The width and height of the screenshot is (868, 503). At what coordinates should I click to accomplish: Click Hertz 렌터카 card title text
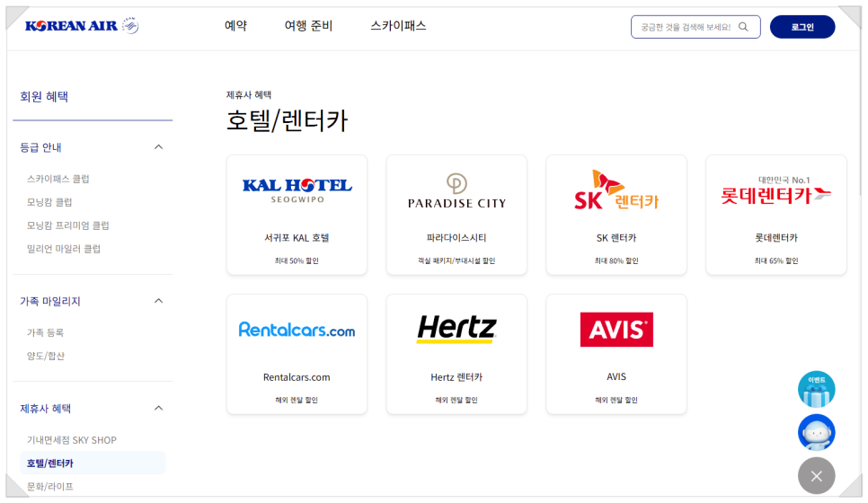pyautogui.click(x=456, y=377)
